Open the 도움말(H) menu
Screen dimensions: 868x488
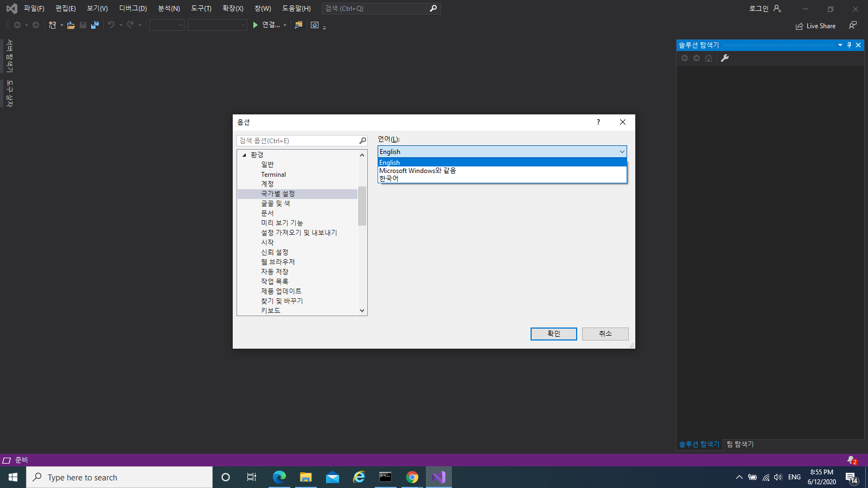(x=296, y=9)
